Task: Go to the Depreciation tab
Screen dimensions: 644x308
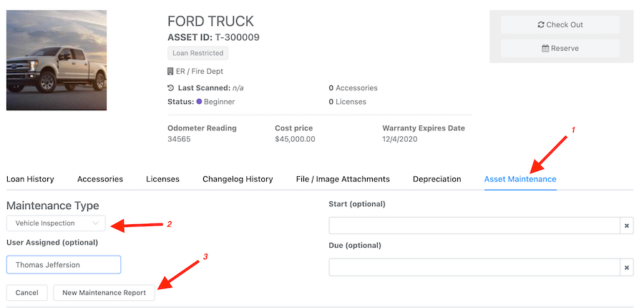Action: tap(436, 179)
